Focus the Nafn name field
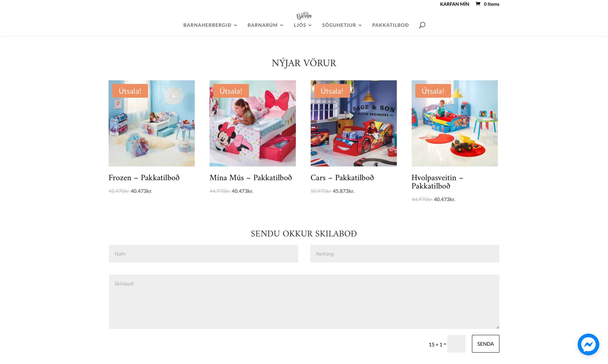The width and height of the screenshot is (608, 364). [x=204, y=254]
